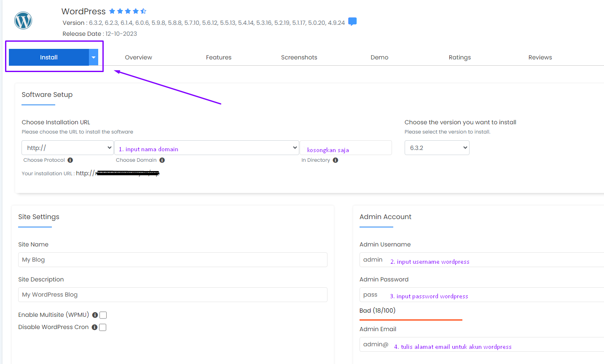The height and width of the screenshot is (364, 604).
Task: Click the blue Install button
Action: 48,57
